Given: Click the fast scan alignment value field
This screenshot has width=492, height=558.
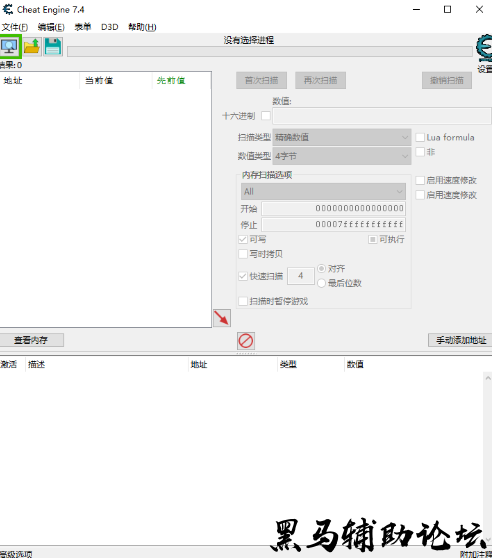Looking at the screenshot, I should point(301,276).
